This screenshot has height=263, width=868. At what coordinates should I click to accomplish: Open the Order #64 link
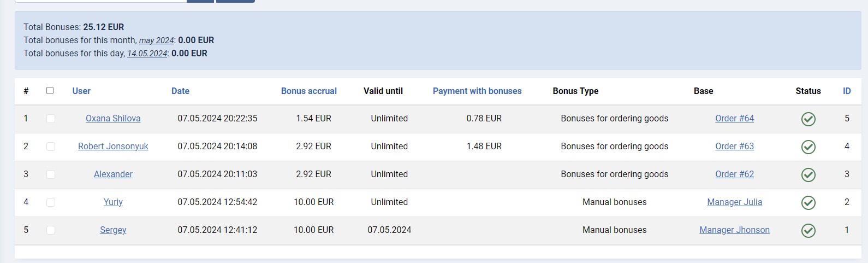click(x=734, y=119)
